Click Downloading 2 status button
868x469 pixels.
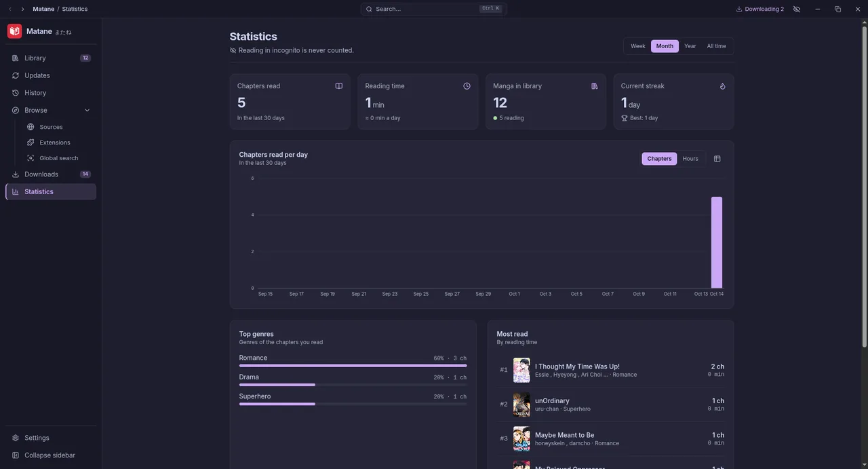click(x=759, y=9)
